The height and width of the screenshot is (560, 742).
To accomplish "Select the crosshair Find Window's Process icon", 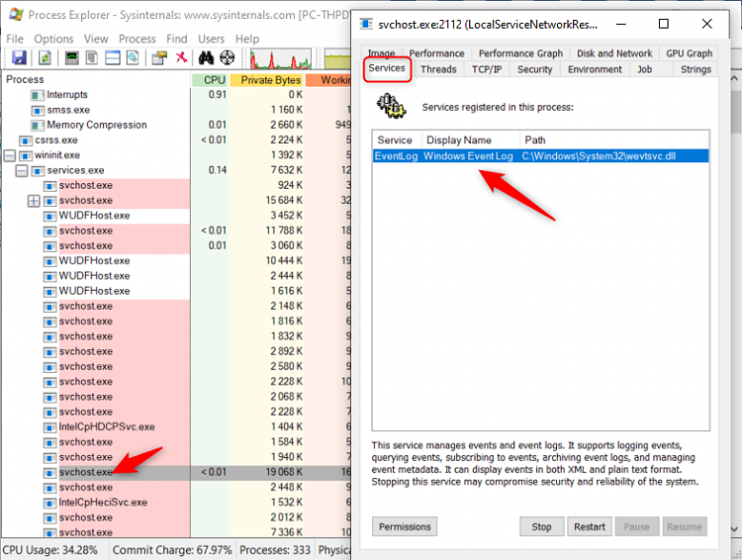I will [x=228, y=57].
